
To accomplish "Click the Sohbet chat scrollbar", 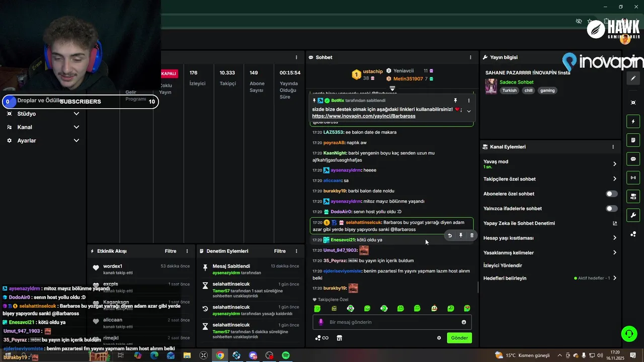I will (x=478, y=288).
